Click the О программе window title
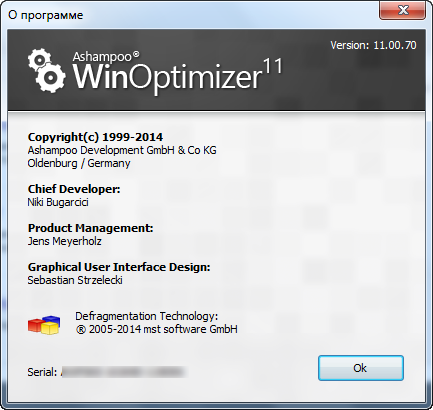 coord(46,15)
